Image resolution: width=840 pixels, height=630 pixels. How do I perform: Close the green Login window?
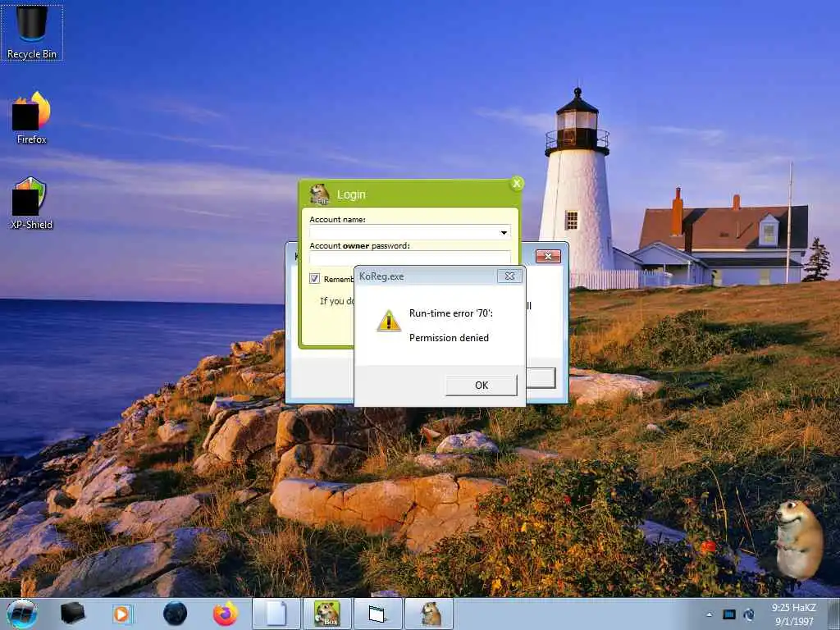pos(517,184)
